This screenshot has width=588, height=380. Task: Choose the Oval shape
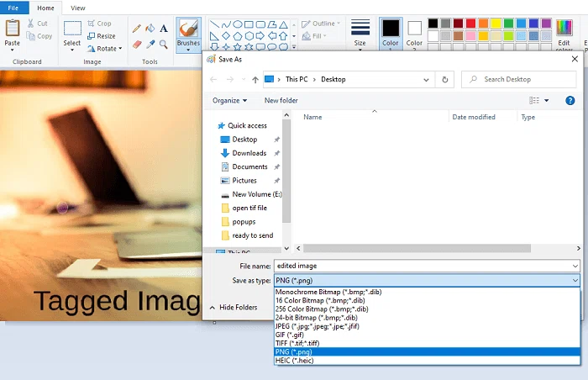[238, 24]
